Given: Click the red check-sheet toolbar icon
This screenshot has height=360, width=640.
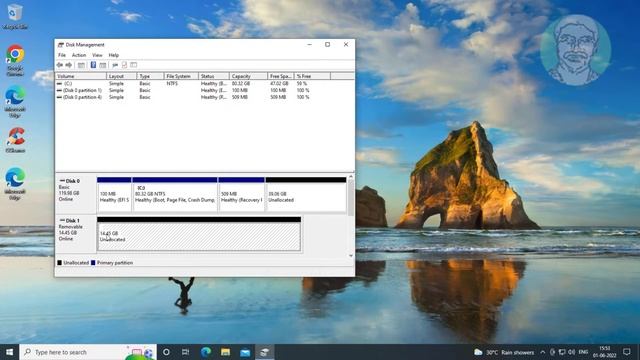Looking at the screenshot, I should [124, 65].
